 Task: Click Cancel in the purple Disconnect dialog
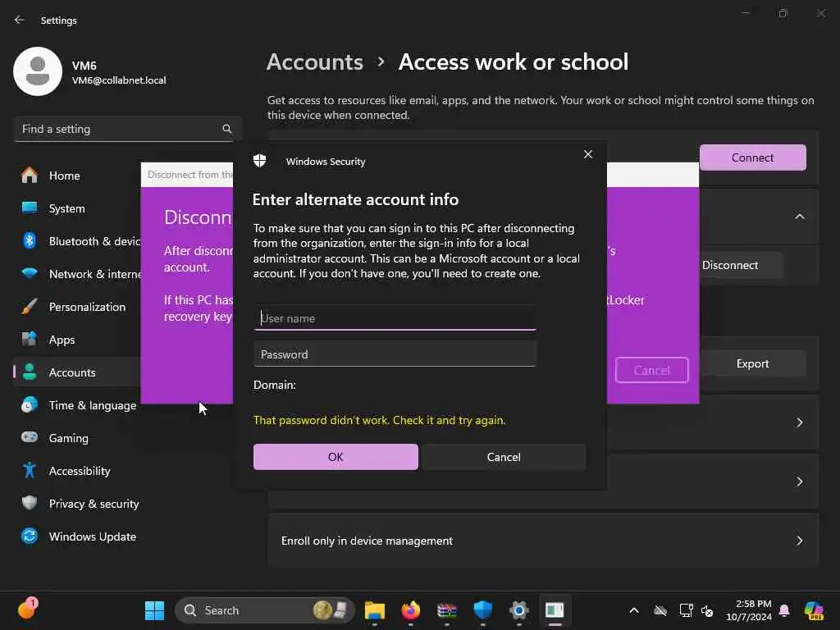[x=651, y=370]
